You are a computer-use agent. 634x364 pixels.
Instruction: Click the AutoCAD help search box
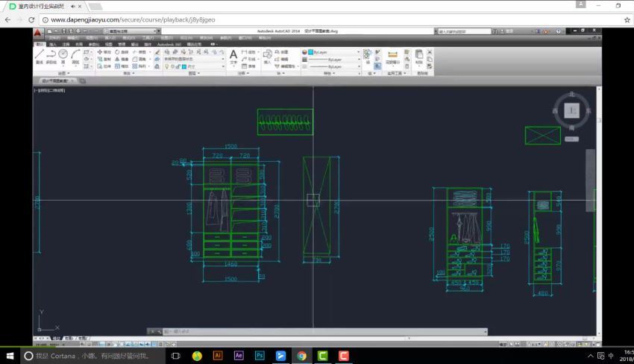(x=464, y=31)
